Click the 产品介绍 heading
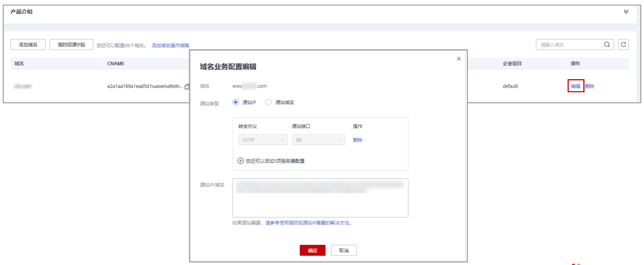 [21, 12]
